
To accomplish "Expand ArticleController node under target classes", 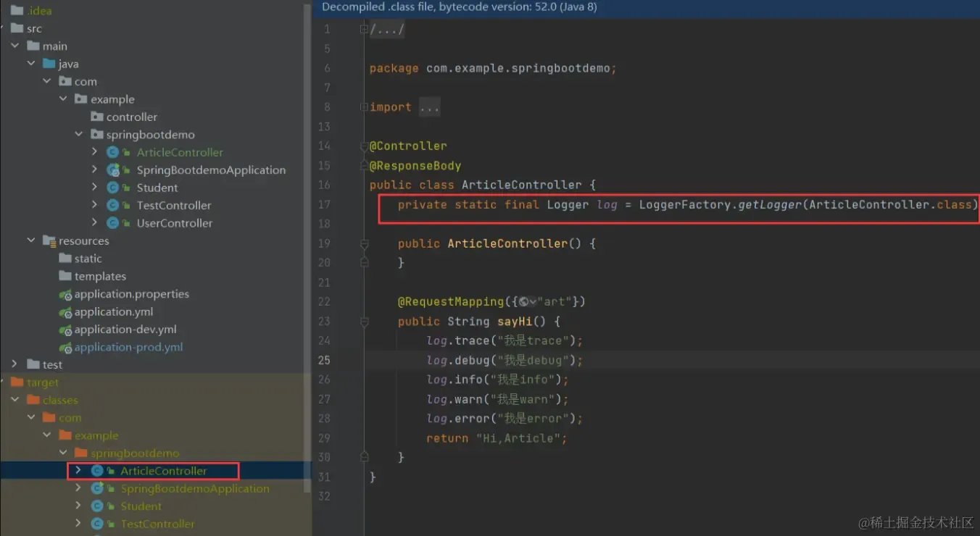I will tap(79, 471).
